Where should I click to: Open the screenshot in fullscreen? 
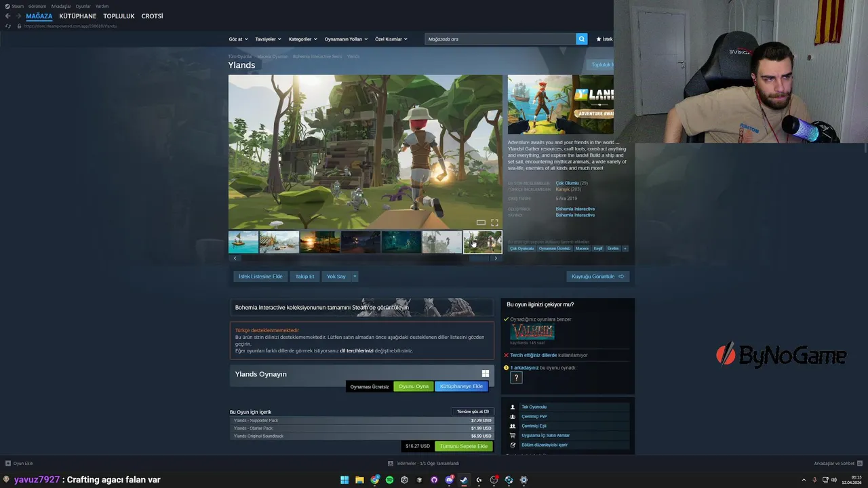tap(494, 222)
